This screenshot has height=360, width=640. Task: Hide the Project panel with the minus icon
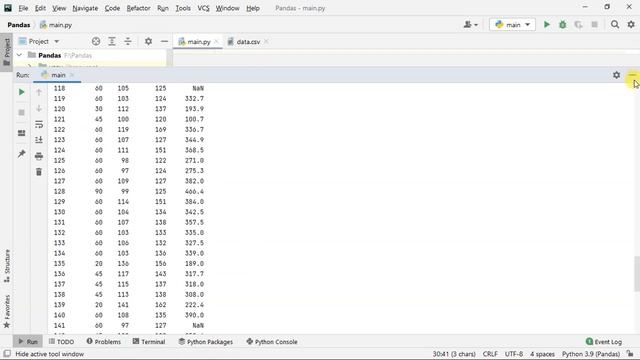(x=164, y=41)
